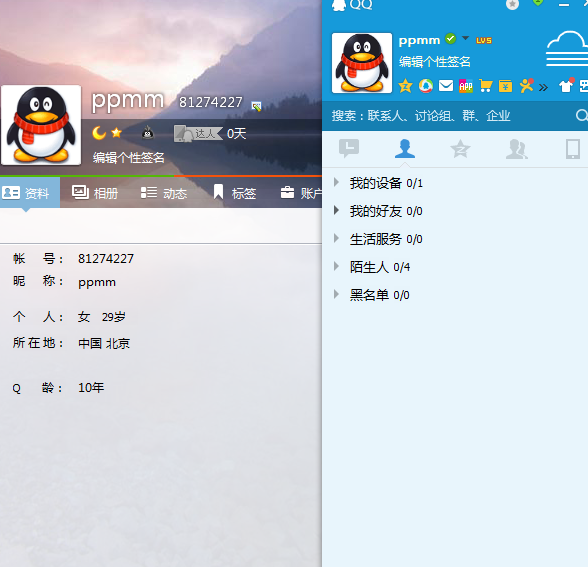Click the edit-remark icon beside 81274227
This screenshot has height=567, width=588.
(256, 106)
